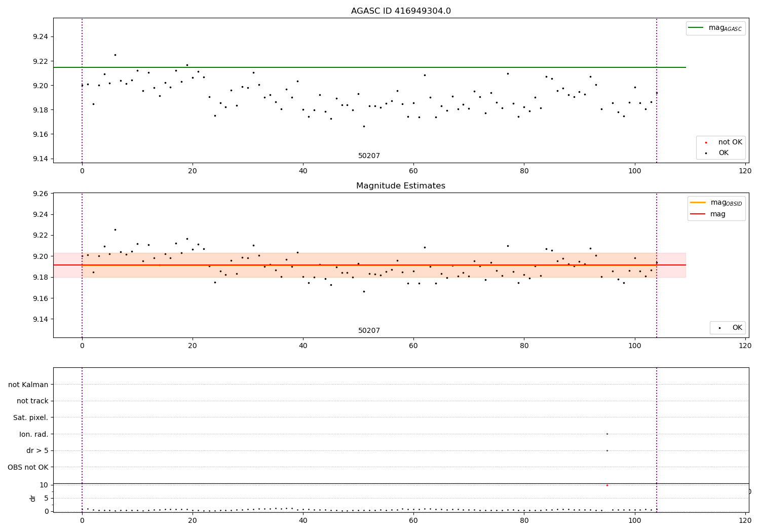Screen dimensions: 760x532
Task: Click the 'OBS not OK' axis label
Action: [28, 468]
